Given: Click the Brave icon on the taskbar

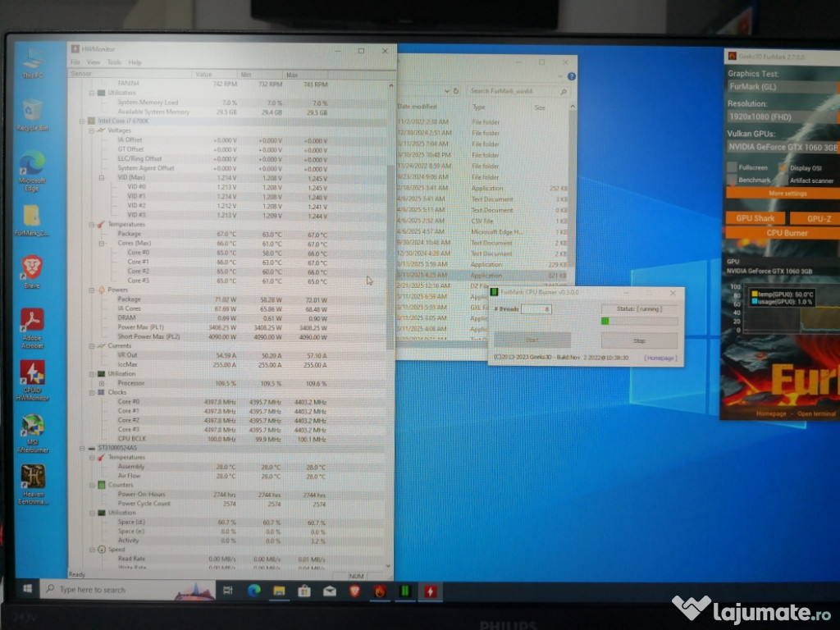Looking at the screenshot, I should tap(354, 591).
